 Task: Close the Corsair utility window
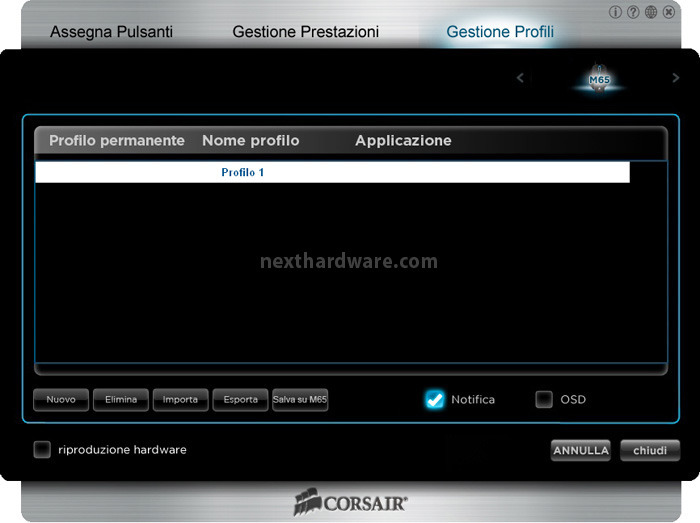coord(669,12)
